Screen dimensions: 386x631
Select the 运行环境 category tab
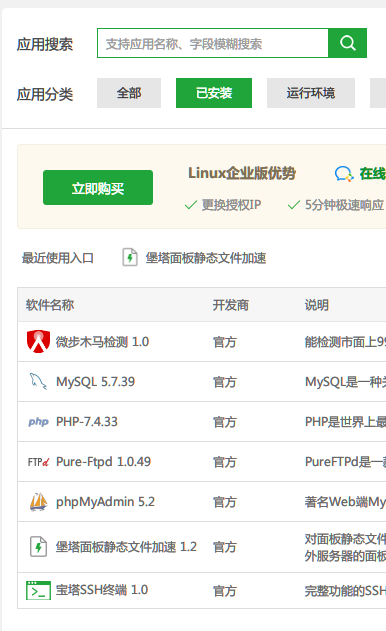[311, 93]
